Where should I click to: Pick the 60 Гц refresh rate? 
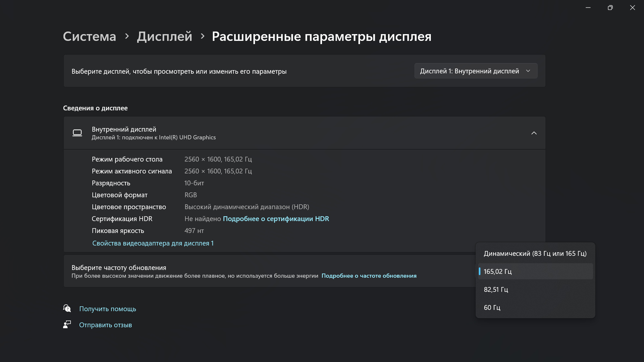pos(535,308)
